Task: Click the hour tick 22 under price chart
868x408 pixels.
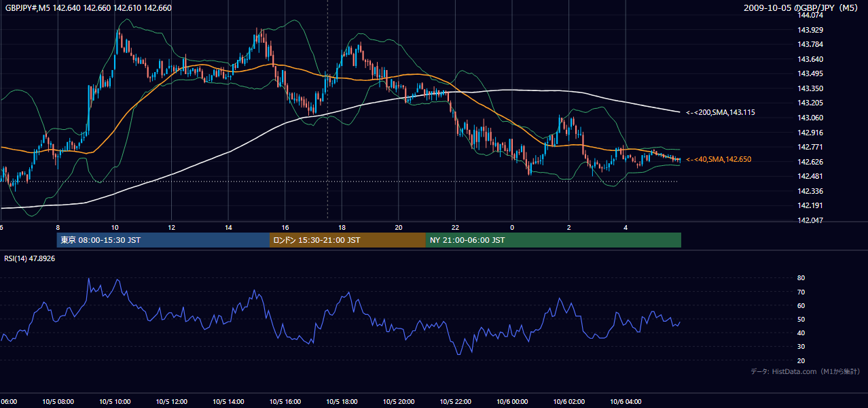Action: (x=455, y=228)
